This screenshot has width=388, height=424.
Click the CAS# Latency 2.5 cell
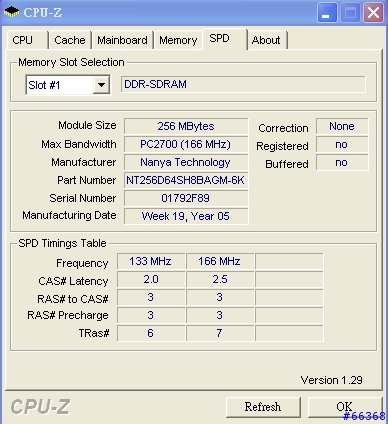coord(220,279)
